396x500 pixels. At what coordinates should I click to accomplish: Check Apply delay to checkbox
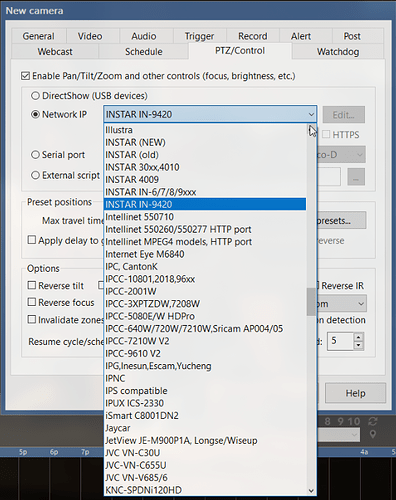pyautogui.click(x=32, y=240)
